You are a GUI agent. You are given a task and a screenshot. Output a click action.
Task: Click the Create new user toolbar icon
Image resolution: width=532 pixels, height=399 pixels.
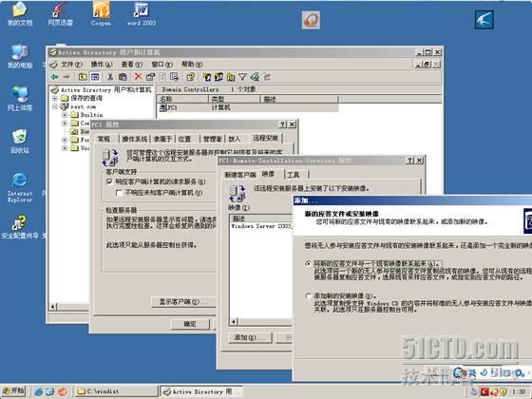[207, 77]
